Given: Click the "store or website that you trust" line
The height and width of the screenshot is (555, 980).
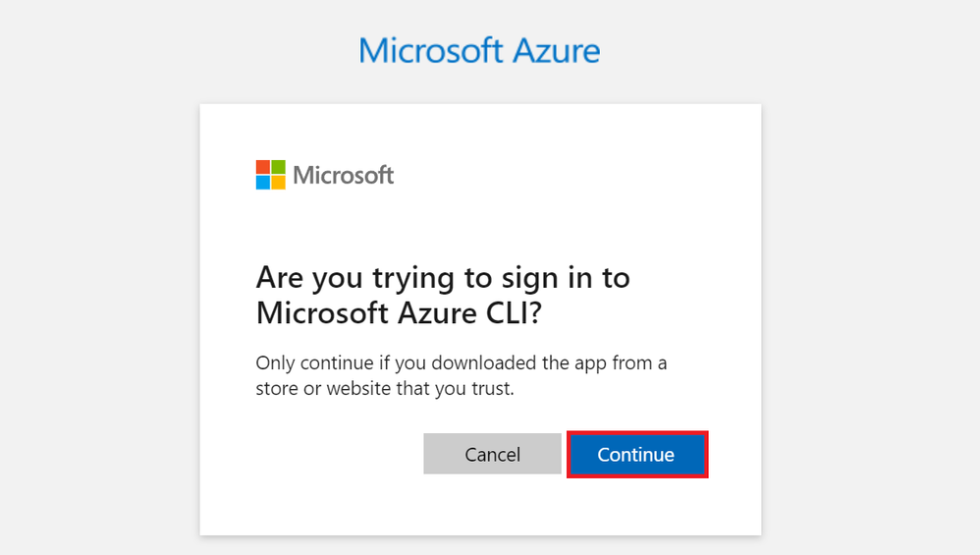Looking at the screenshot, I should [384, 389].
